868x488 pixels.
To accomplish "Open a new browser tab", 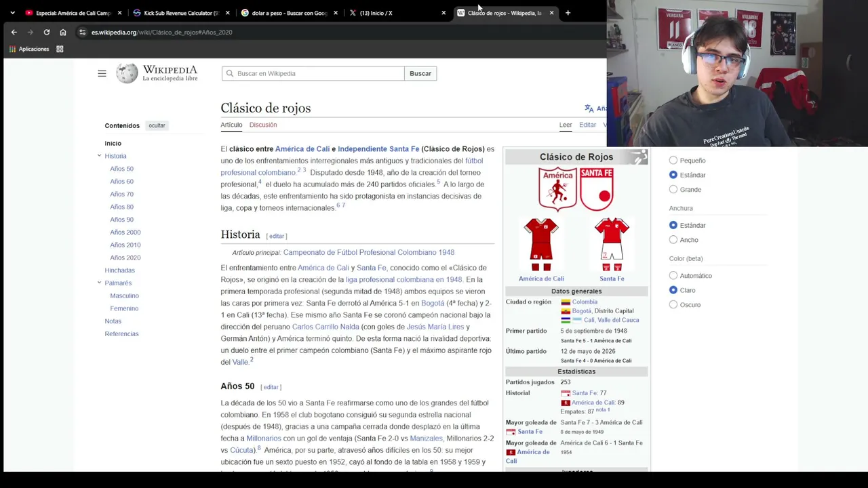I will coord(568,13).
